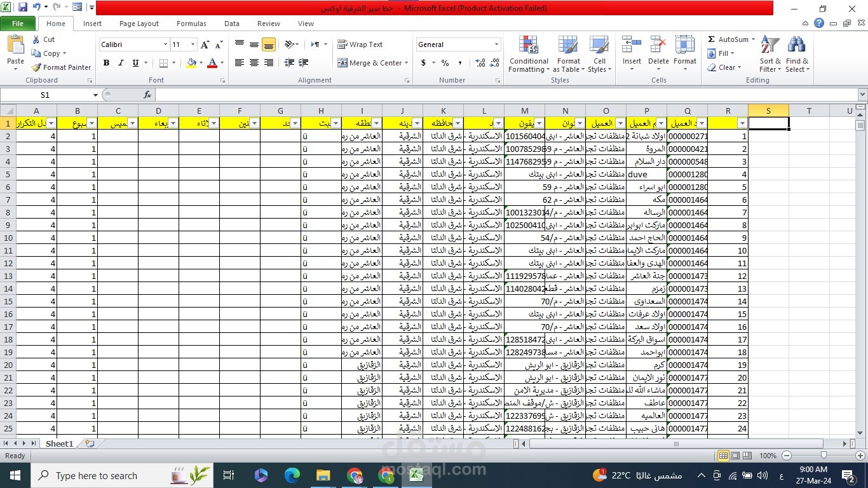Switch to Page Layout view icon
868x488 pixels.
click(735, 456)
